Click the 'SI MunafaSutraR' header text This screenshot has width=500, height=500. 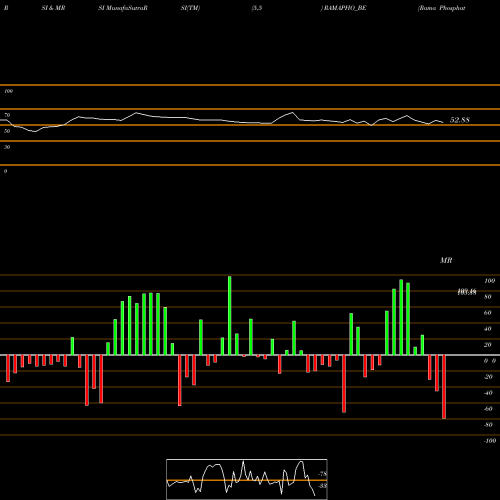point(123,8)
